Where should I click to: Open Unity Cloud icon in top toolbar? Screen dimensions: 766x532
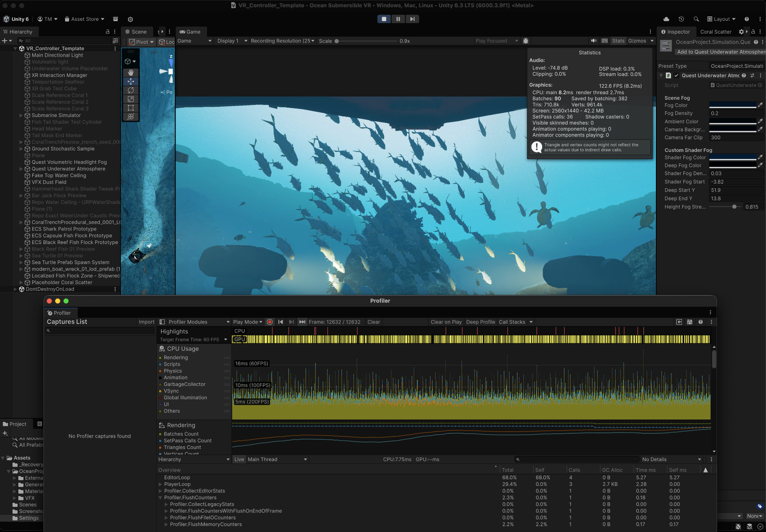(x=666, y=19)
